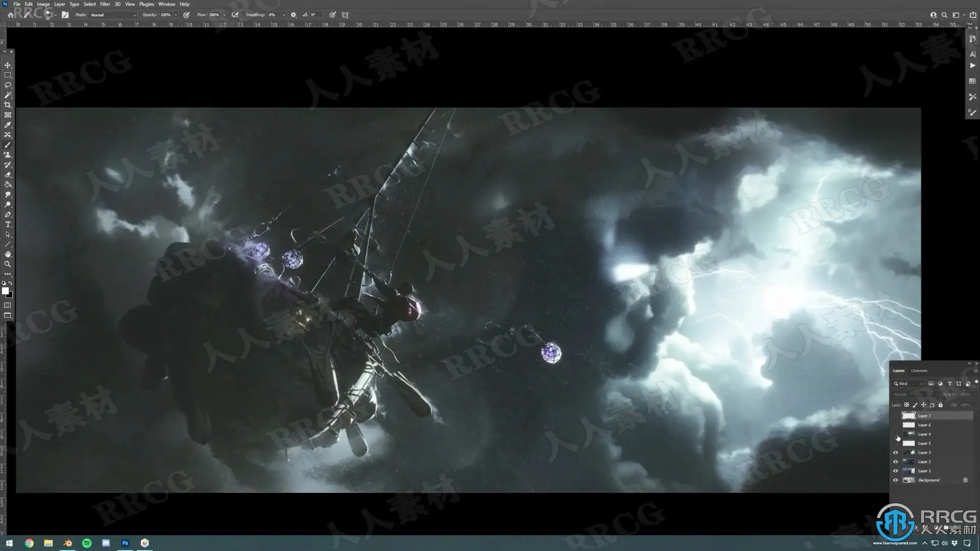The width and height of the screenshot is (980, 551).
Task: Select the Spot Healing Brush tool
Action: 8,135
